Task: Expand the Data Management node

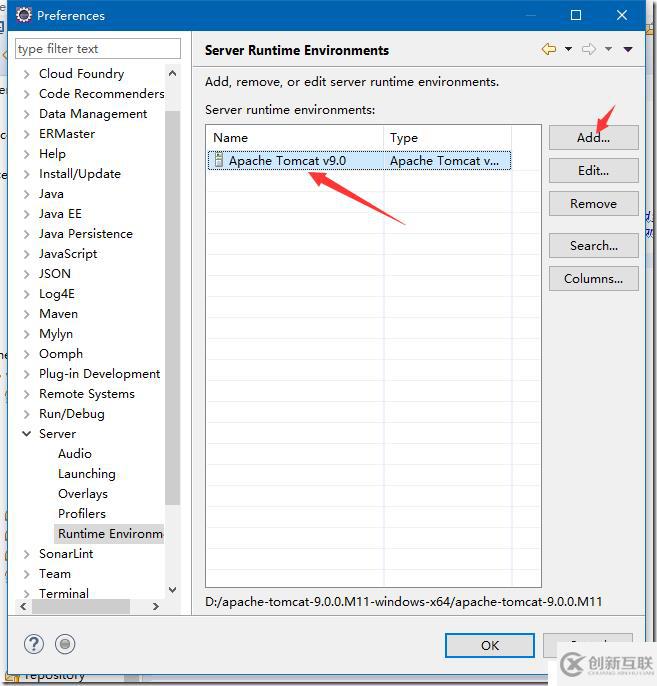Action: point(27,114)
